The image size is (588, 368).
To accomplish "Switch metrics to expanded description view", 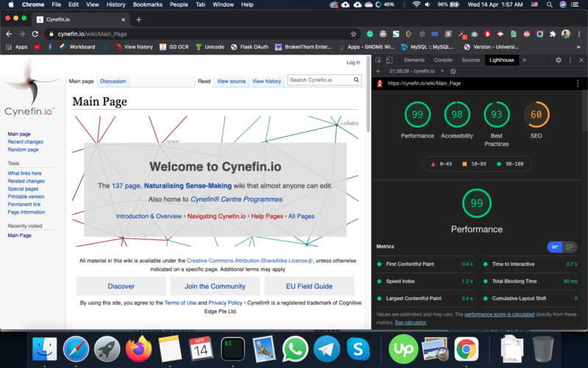I will tap(570, 247).
